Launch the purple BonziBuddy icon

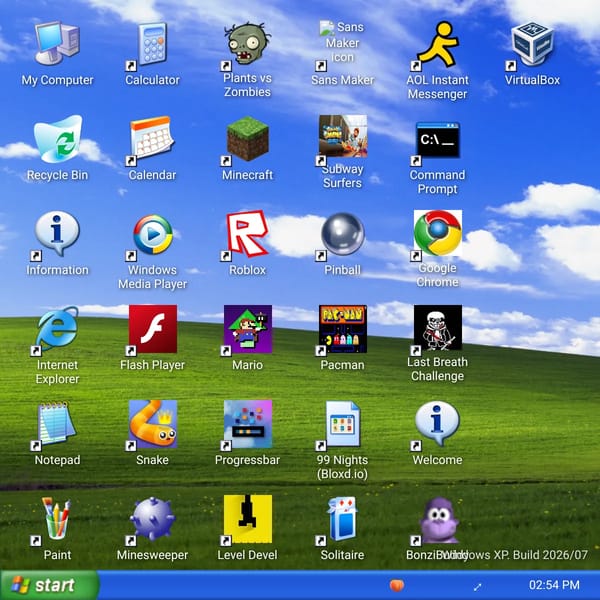pyautogui.click(x=439, y=520)
